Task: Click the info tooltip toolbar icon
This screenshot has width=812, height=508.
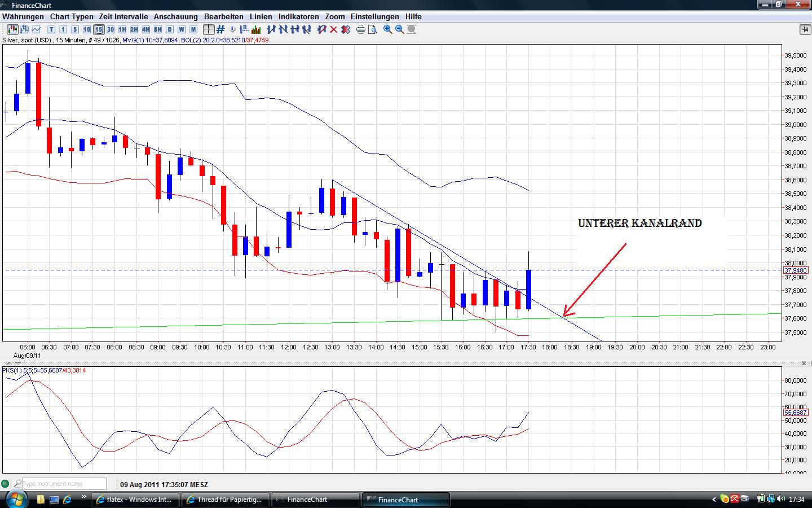Action: pos(233,29)
